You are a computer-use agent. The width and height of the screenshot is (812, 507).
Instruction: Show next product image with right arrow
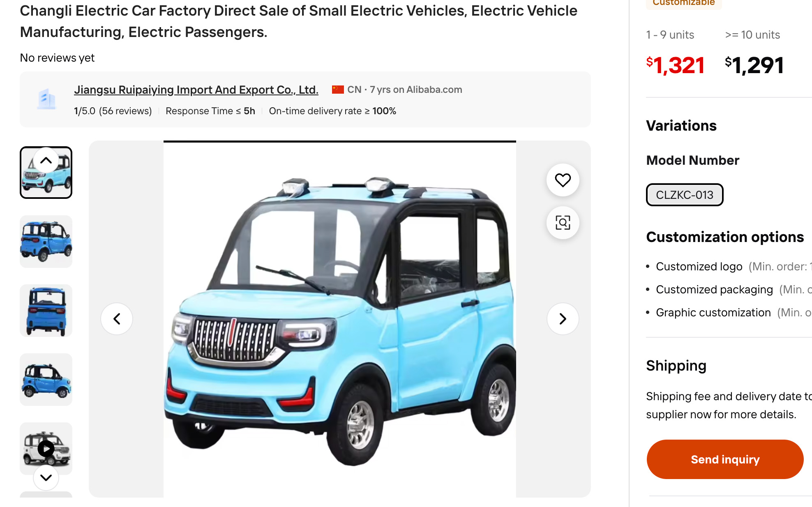click(563, 319)
